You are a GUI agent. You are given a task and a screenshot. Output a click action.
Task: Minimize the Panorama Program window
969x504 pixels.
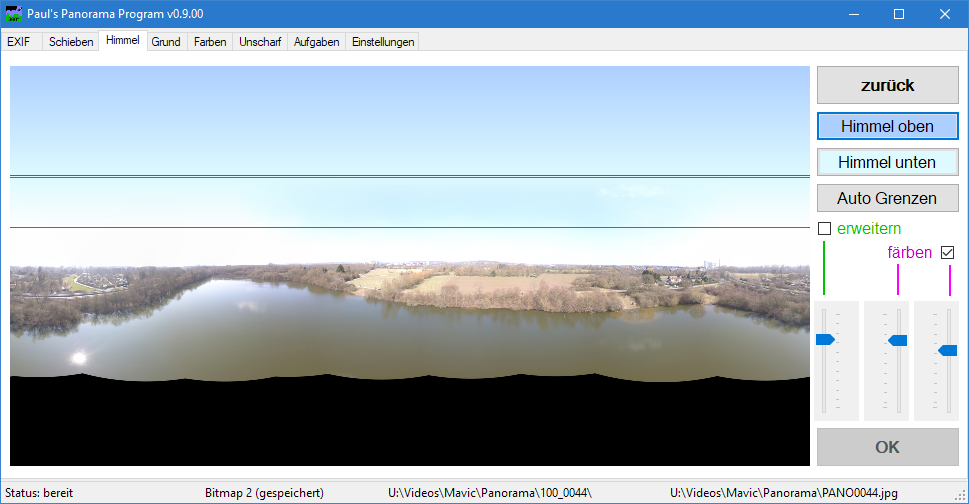[x=854, y=14]
